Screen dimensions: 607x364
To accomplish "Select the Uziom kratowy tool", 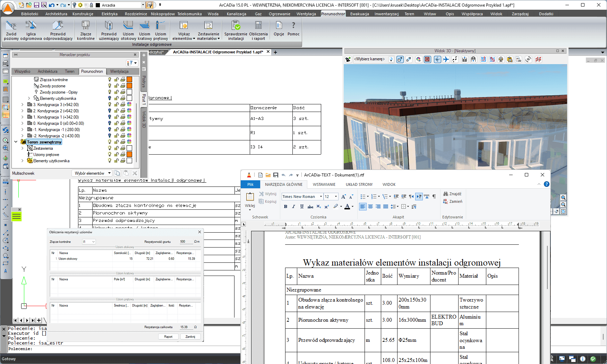I will [145, 30].
